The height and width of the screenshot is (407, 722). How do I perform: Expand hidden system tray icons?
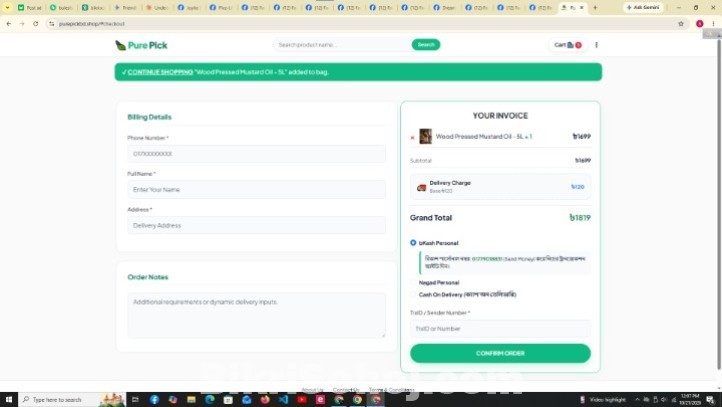click(x=637, y=400)
